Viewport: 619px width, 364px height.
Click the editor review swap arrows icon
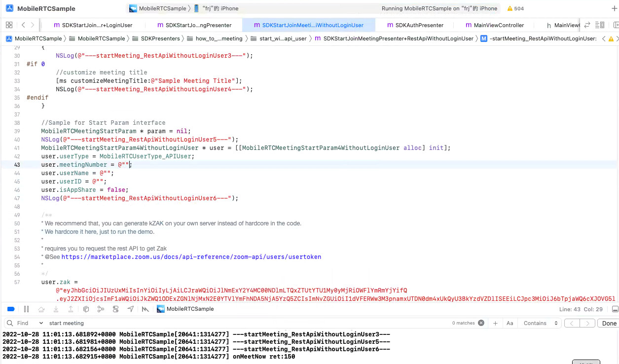click(587, 25)
